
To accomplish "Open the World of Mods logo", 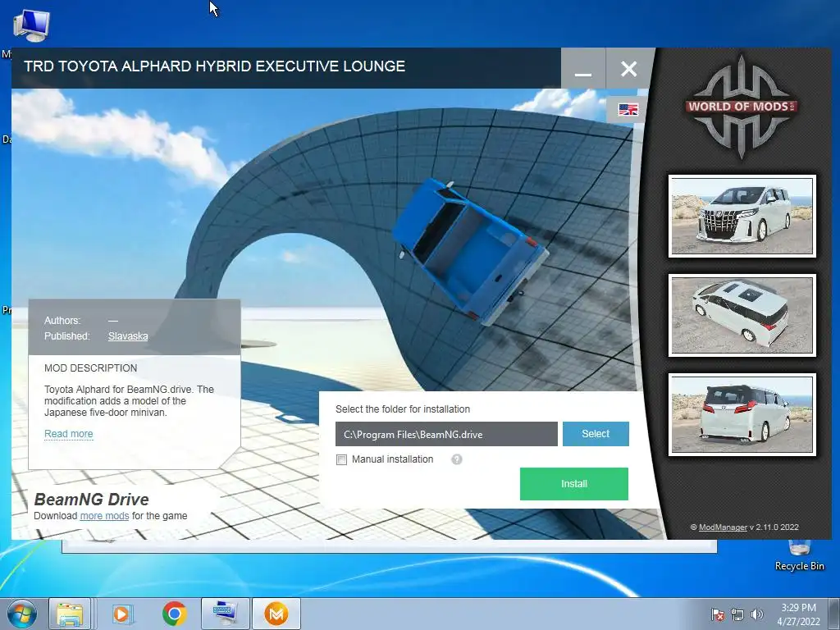I will [x=742, y=107].
